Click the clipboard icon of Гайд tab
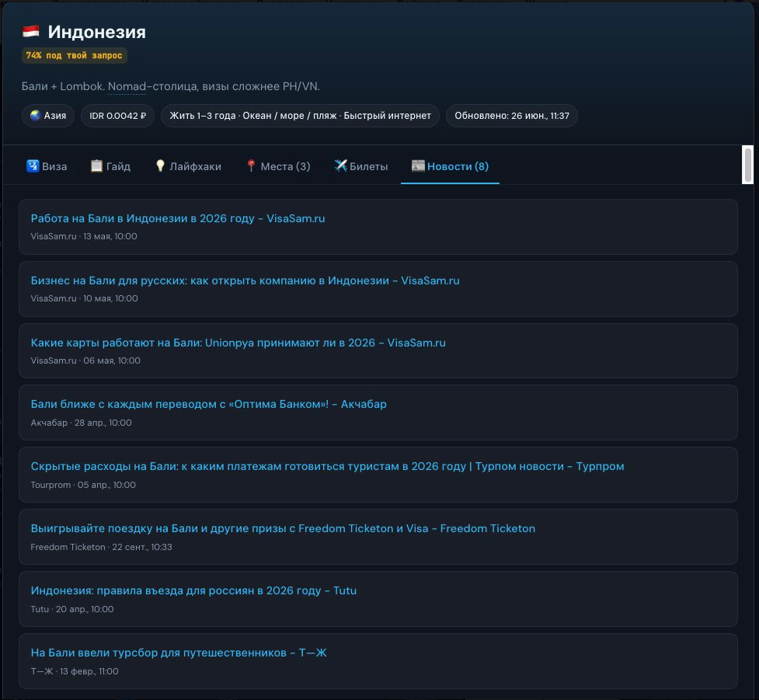 pyautogui.click(x=96, y=166)
